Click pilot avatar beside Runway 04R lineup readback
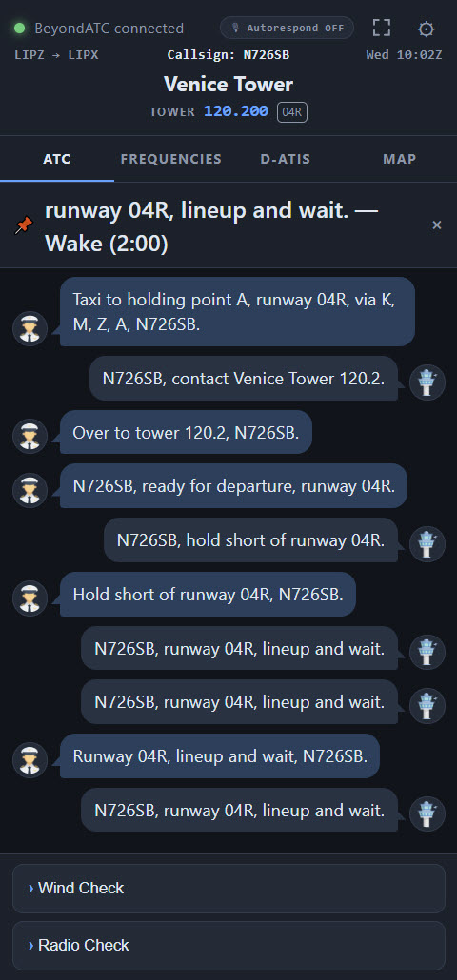The width and height of the screenshot is (457, 980). click(30, 760)
